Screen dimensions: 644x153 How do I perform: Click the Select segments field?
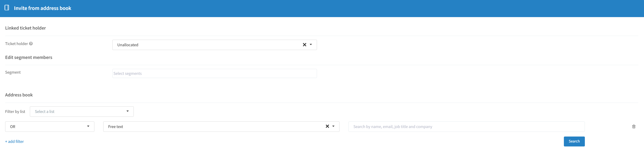(x=214, y=73)
